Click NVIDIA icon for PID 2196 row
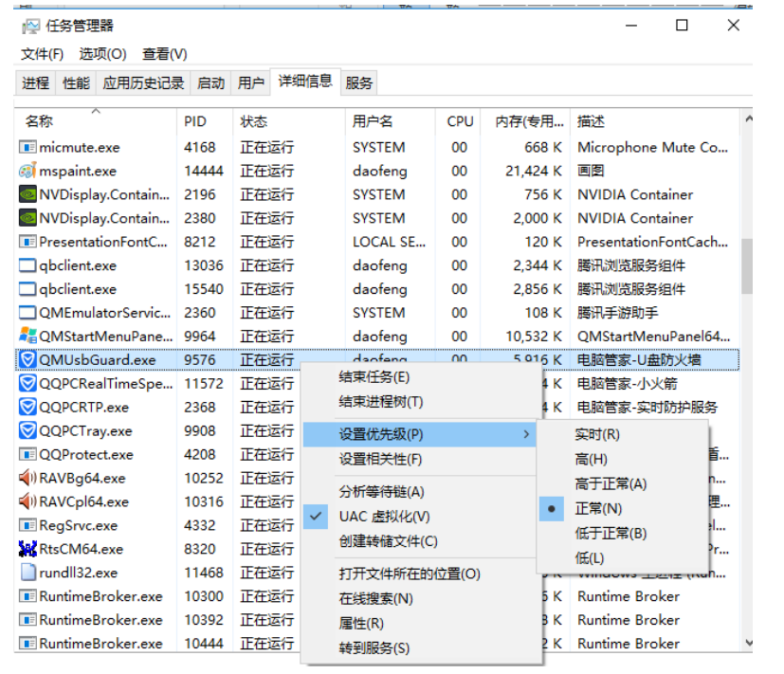 (x=27, y=194)
